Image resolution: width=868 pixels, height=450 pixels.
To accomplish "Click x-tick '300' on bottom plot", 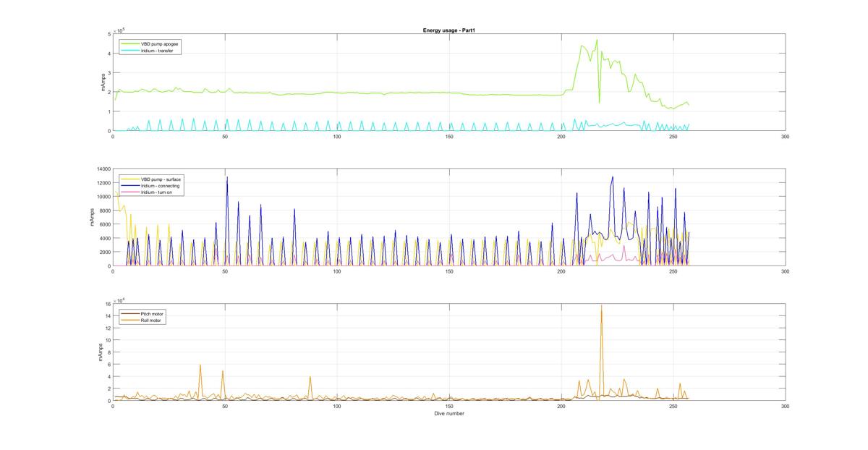I will point(786,407).
